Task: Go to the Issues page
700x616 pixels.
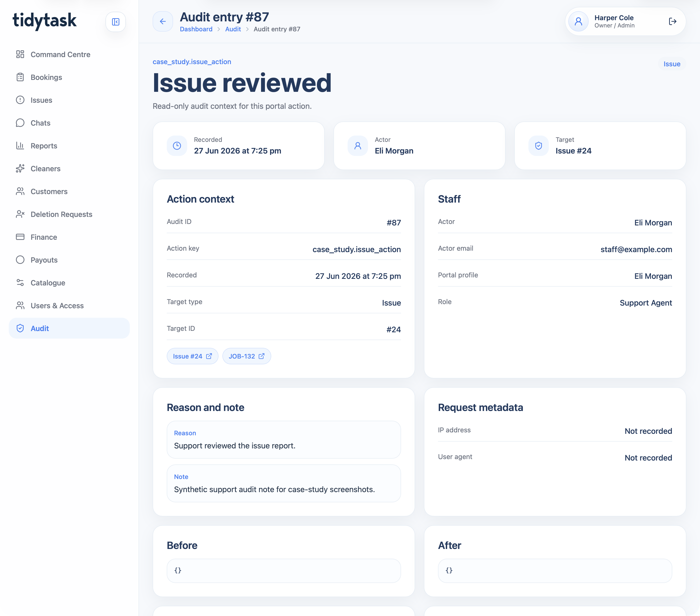Action: tap(69, 100)
